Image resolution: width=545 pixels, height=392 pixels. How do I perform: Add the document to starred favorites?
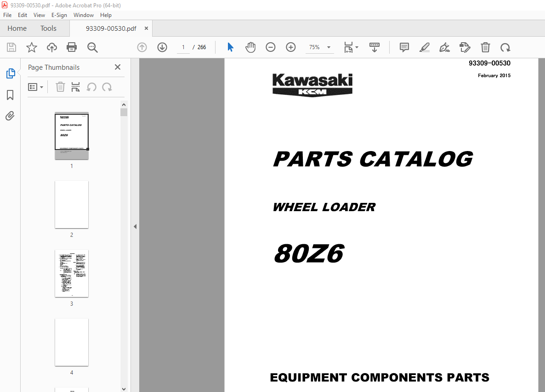[x=32, y=47]
